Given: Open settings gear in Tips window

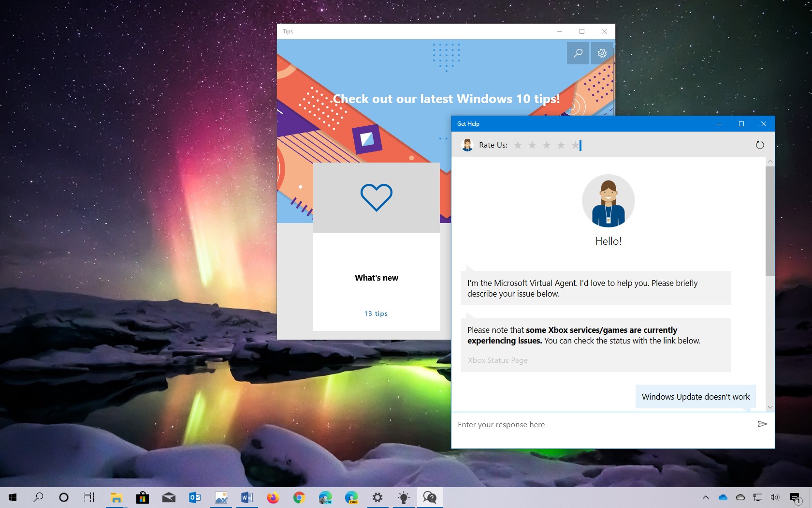Looking at the screenshot, I should (x=602, y=53).
